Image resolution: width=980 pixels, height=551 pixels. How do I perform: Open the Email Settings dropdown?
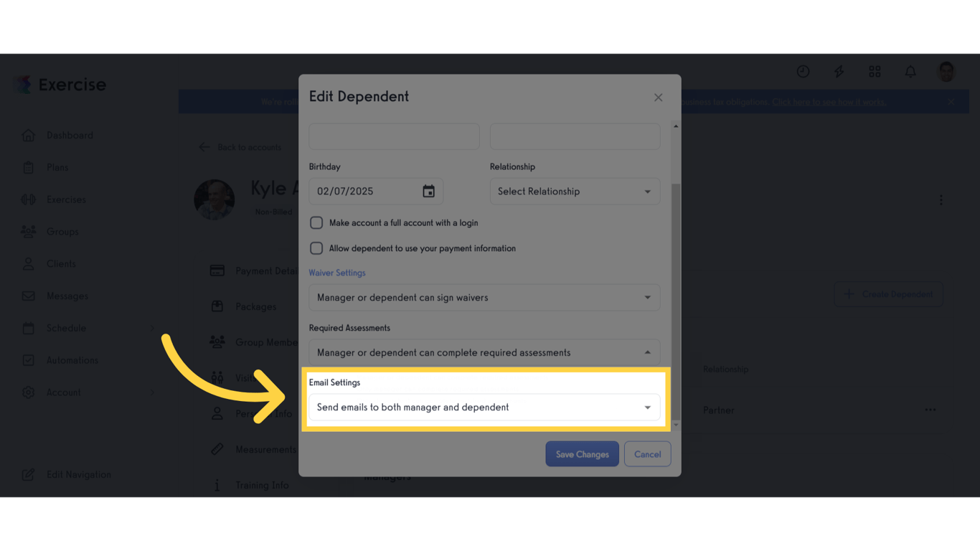pyautogui.click(x=484, y=407)
